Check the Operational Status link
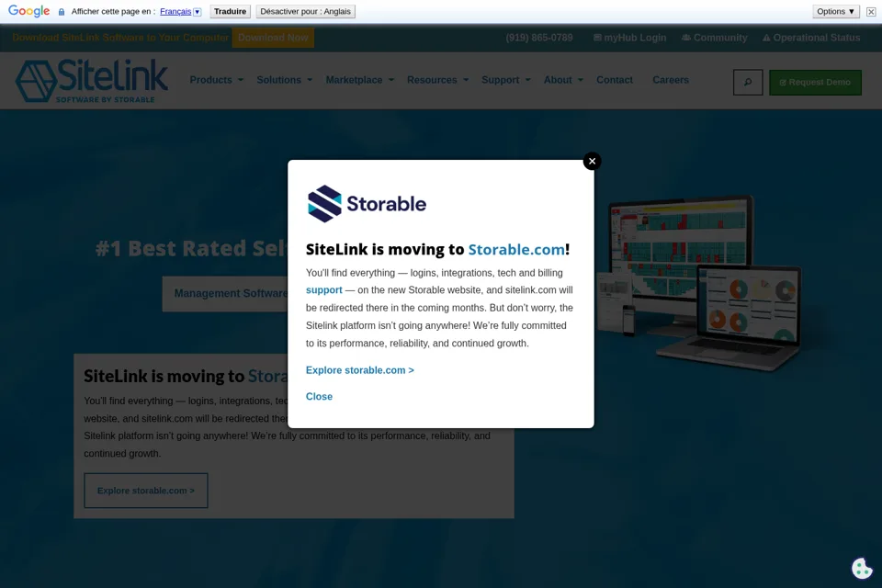The height and width of the screenshot is (588, 882). [811, 38]
